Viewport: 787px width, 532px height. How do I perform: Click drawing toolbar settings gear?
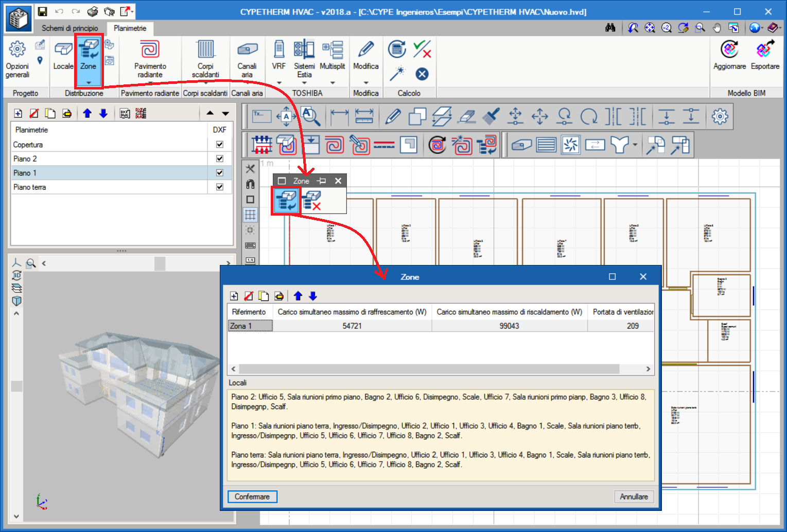[720, 116]
